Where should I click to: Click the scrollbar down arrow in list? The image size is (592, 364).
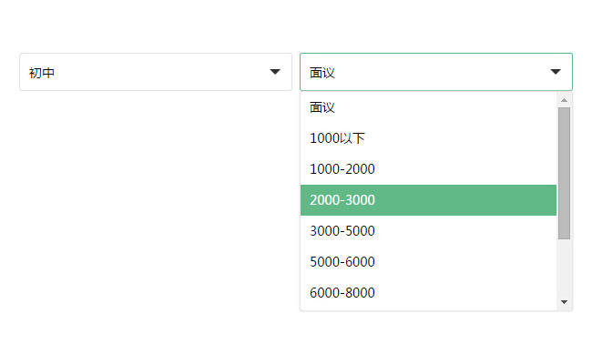pos(564,302)
